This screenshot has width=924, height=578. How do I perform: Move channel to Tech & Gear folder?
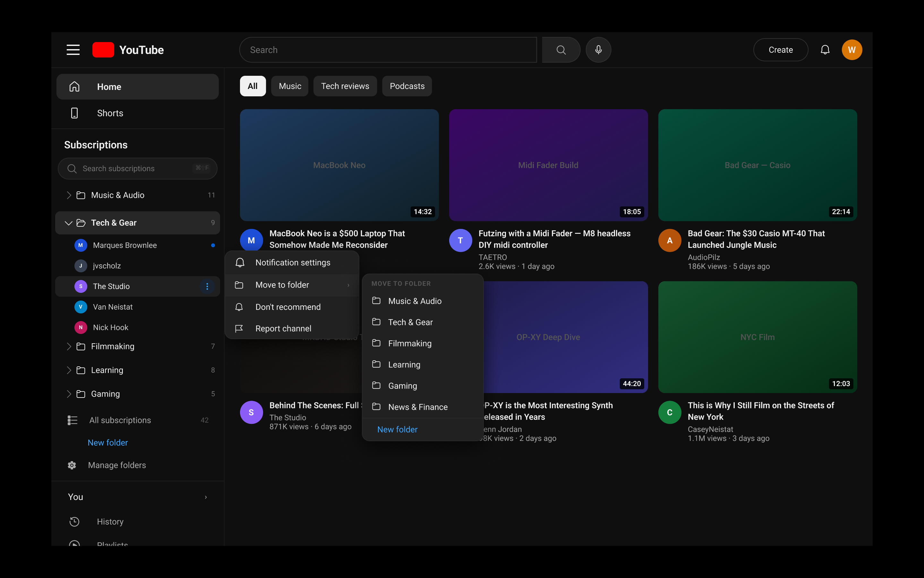click(423, 322)
